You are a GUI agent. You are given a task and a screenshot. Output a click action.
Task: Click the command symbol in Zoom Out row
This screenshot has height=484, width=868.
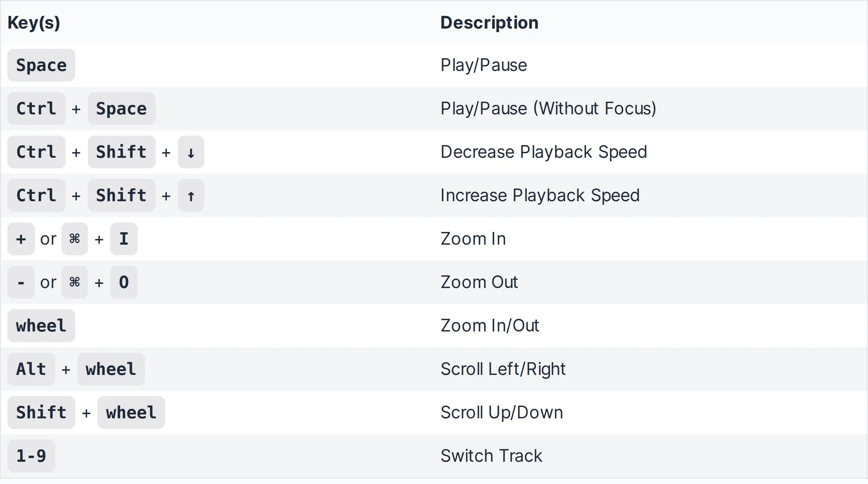coord(74,282)
